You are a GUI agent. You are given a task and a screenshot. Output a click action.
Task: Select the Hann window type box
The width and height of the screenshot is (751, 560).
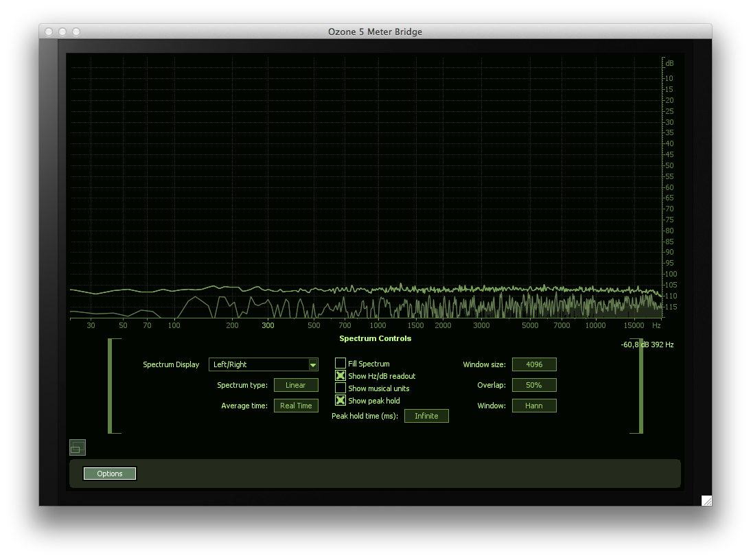[x=533, y=406]
